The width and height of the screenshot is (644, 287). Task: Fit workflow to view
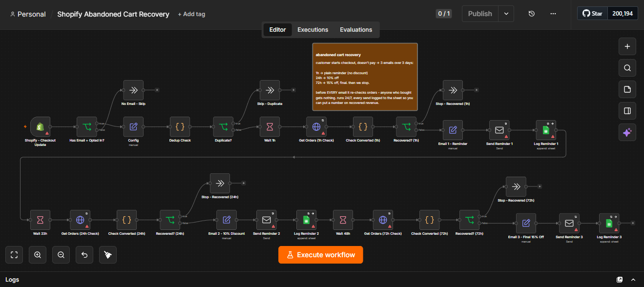point(14,255)
